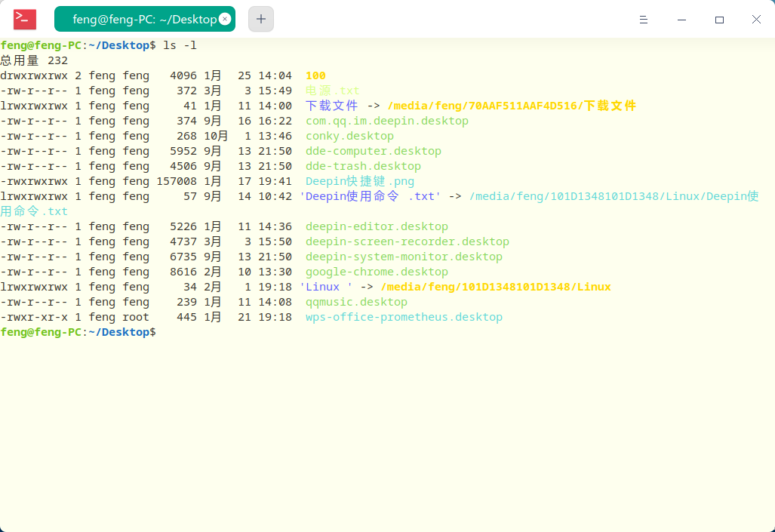Click the dde-computer.desktop entry
Viewport: 775px width, 532px height.
tap(373, 151)
